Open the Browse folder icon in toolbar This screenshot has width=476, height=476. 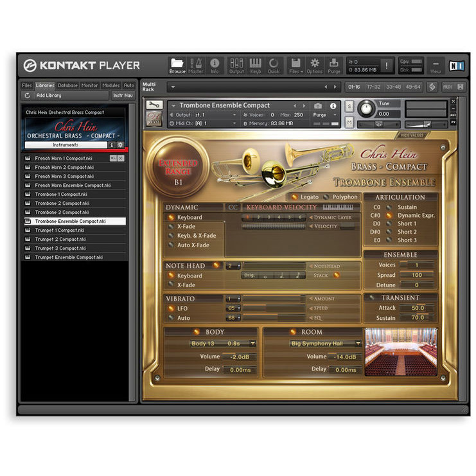coord(177,66)
